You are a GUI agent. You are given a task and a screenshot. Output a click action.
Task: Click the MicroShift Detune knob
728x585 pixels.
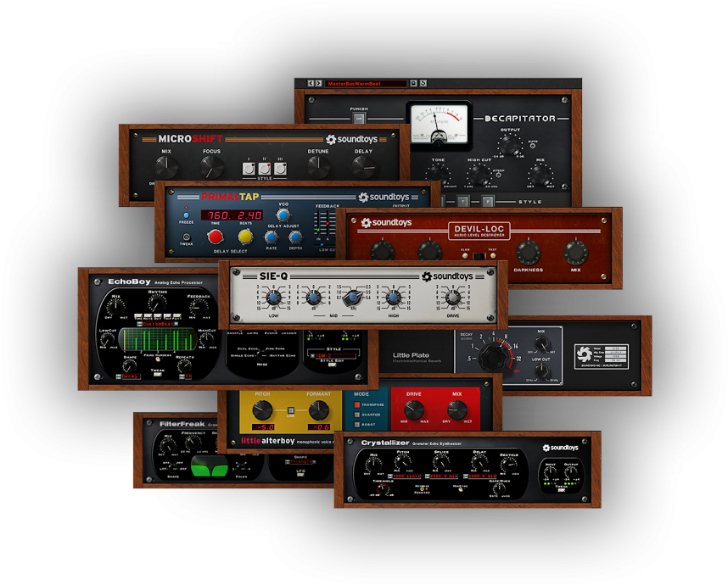[318, 166]
